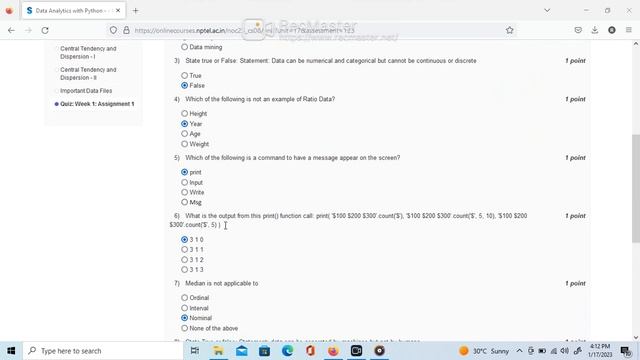Open the weather 30°C Sunny widget
Viewport: 640px width, 360px height.
click(484, 351)
